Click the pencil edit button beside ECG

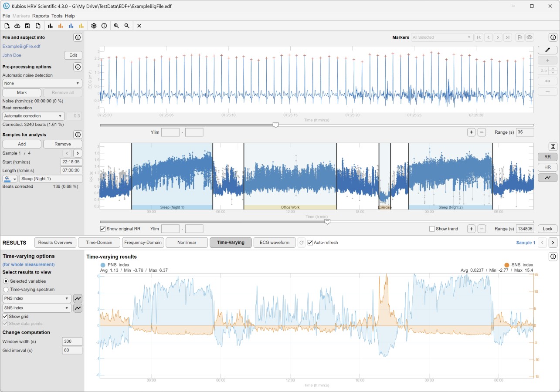tap(547, 50)
